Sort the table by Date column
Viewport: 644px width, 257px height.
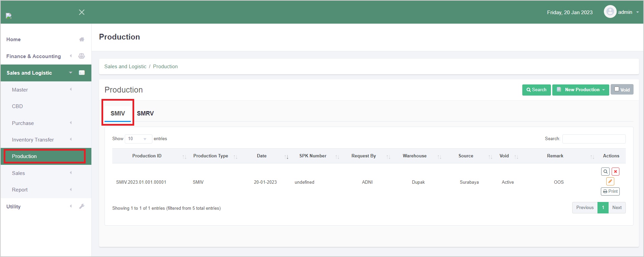click(x=262, y=156)
